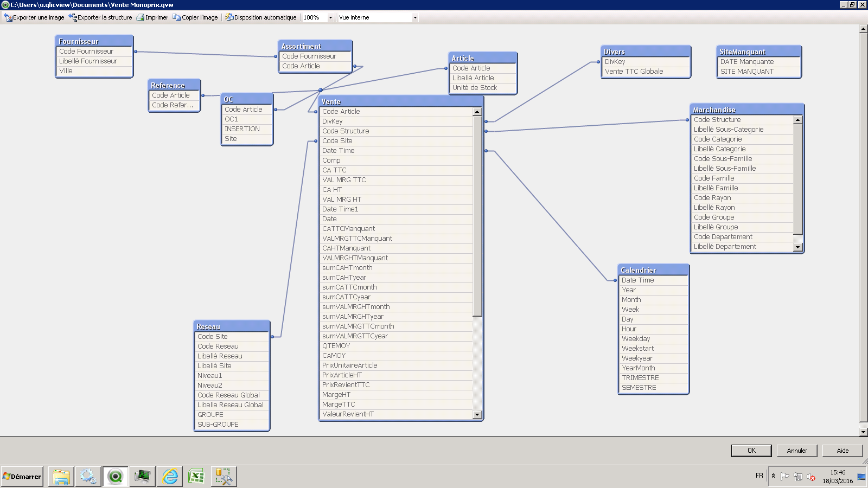Image resolution: width=868 pixels, height=488 pixels.
Task: Open the QlikView taskbar icon
Action: click(115, 477)
